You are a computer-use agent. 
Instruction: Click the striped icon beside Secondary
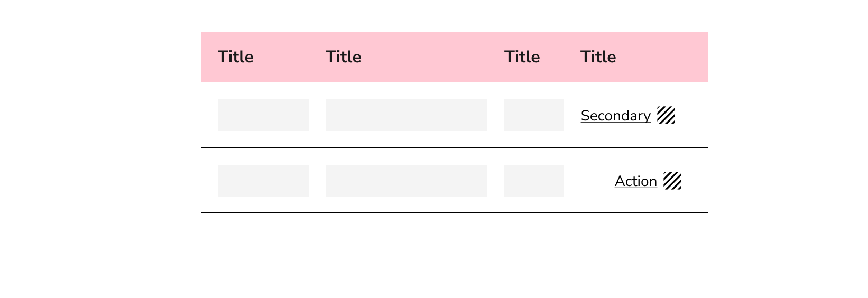click(x=666, y=115)
